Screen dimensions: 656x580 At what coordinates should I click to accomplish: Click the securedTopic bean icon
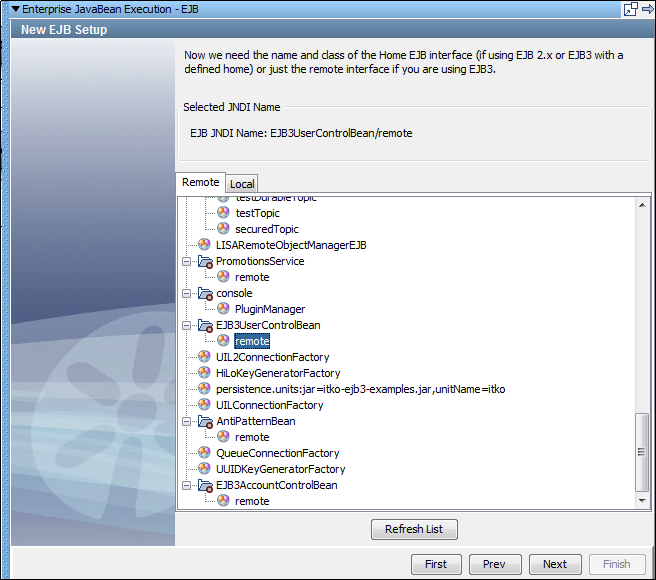pos(223,228)
